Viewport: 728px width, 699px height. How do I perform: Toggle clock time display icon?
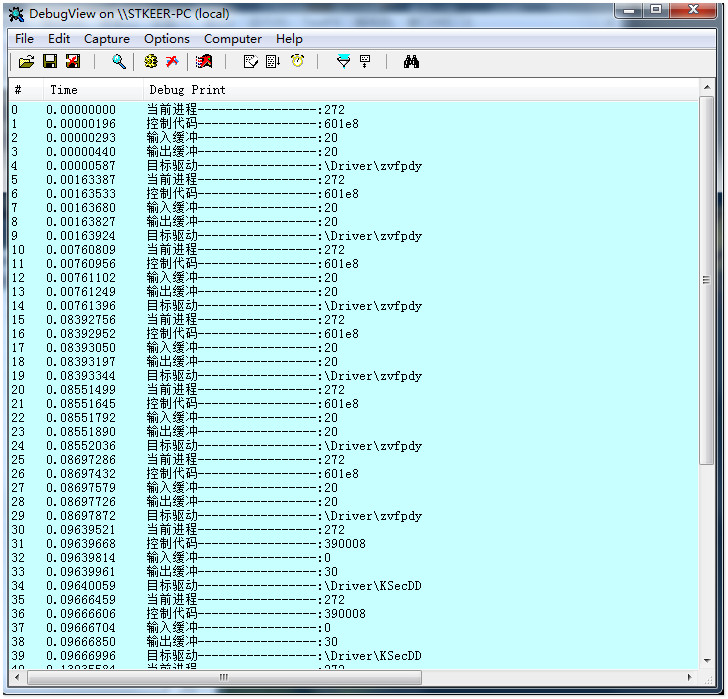click(x=297, y=62)
